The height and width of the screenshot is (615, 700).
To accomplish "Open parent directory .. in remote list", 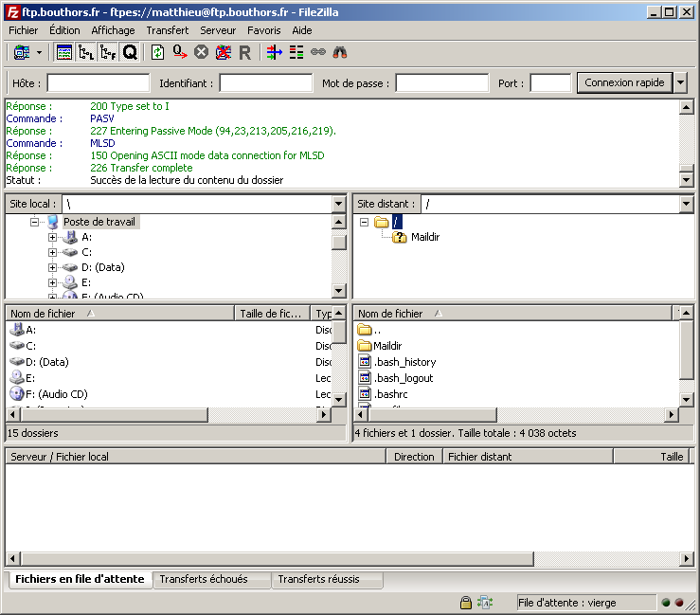I will (369, 330).
